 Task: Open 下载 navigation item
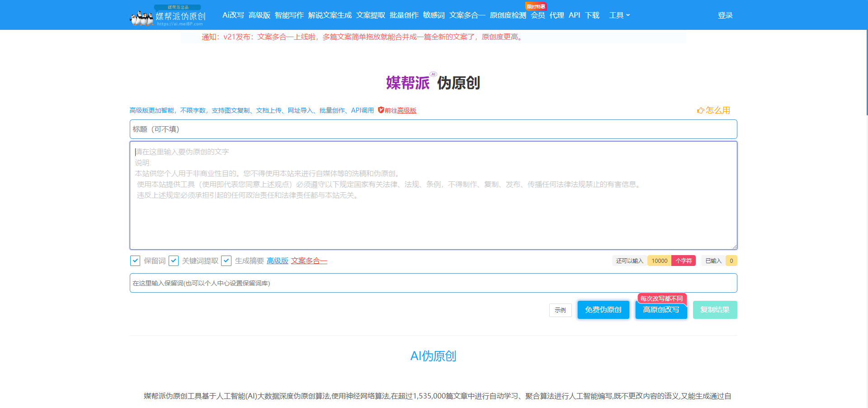coord(592,15)
